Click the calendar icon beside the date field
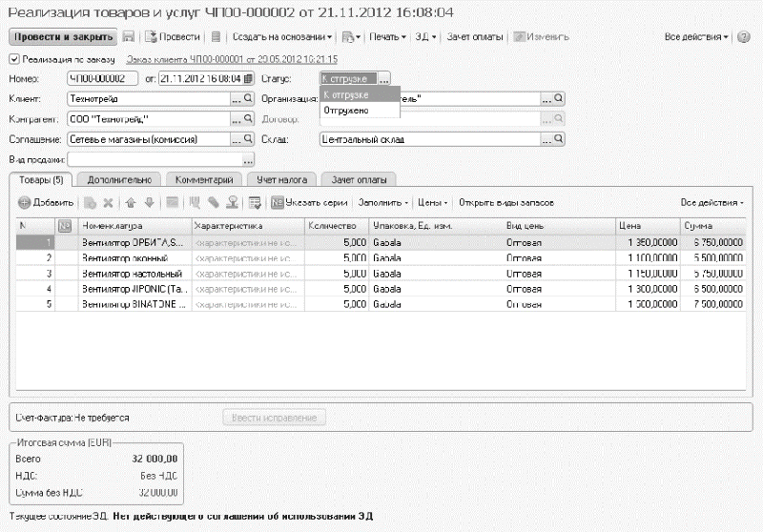Screen dimensions: 763x532 pos(248,78)
